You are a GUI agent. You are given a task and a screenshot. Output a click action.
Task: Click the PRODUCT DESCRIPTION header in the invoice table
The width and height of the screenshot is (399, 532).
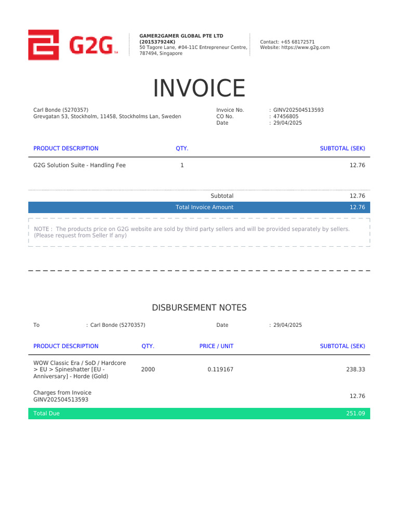click(x=66, y=148)
